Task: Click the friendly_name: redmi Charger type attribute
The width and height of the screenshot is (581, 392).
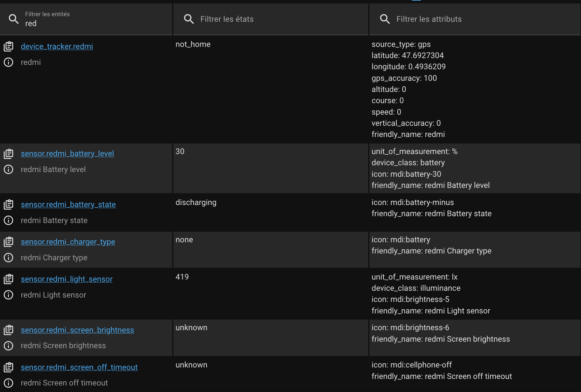Action: pos(432,251)
